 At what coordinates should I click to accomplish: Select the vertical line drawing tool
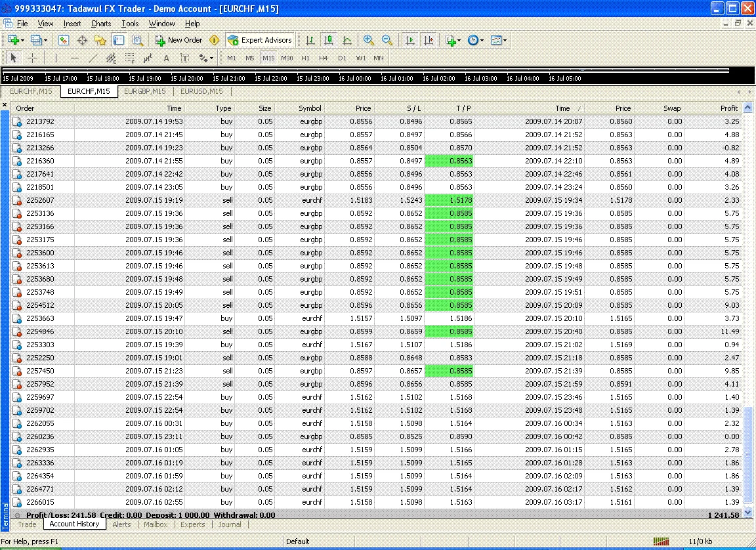[56, 58]
